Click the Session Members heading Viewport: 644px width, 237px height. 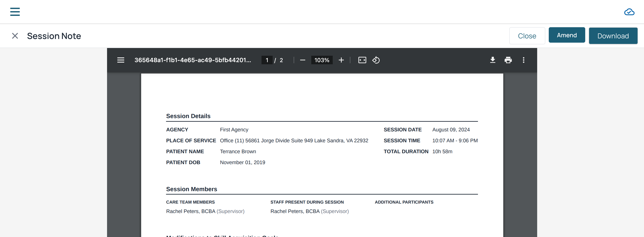pos(192,189)
